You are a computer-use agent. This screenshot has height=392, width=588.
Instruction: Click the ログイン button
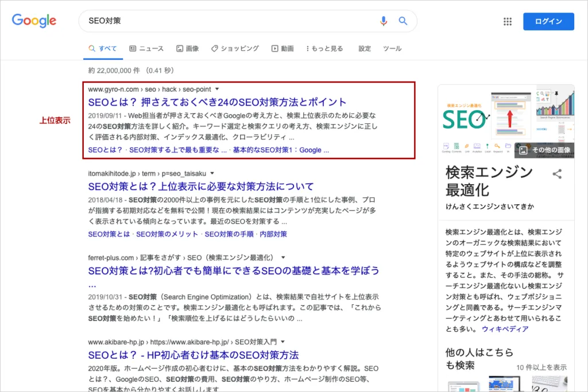(x=548, y=21)
